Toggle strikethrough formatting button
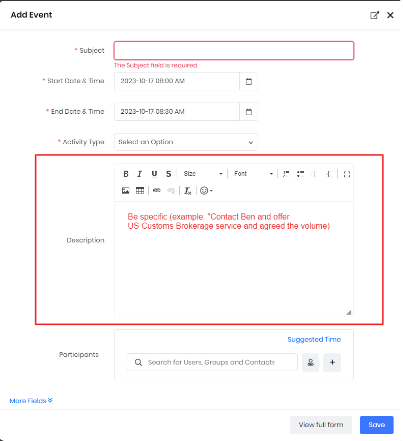 tap(168, 174)
